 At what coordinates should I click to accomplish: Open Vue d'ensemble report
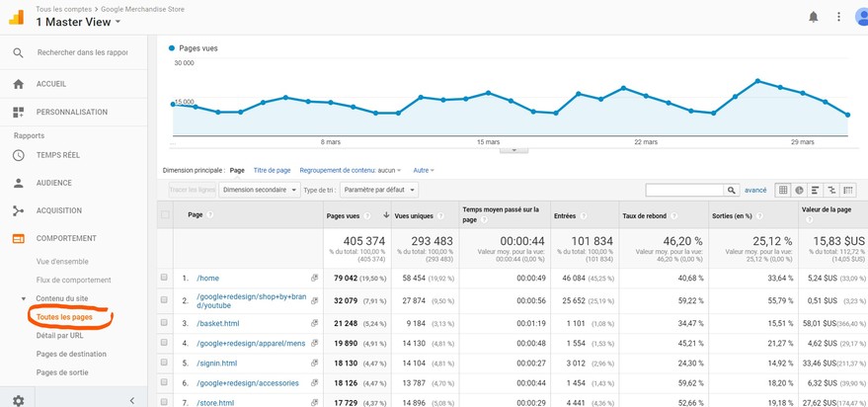(62, 262)
